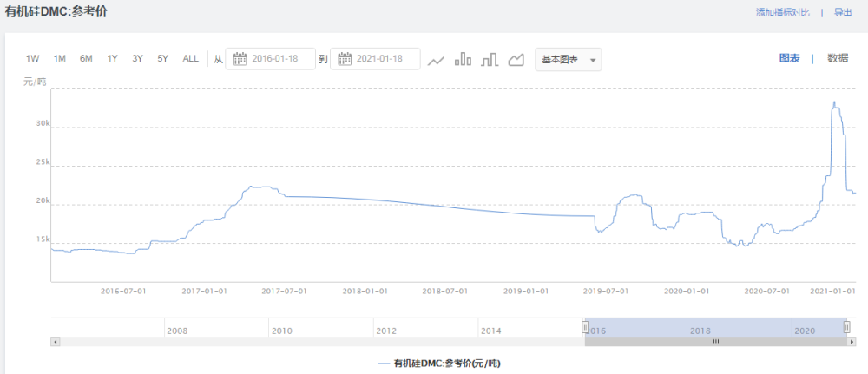Click the horizontal scrollbar thumb
The height and width of the screenshot is (374, 868).
tap(716, 342)
